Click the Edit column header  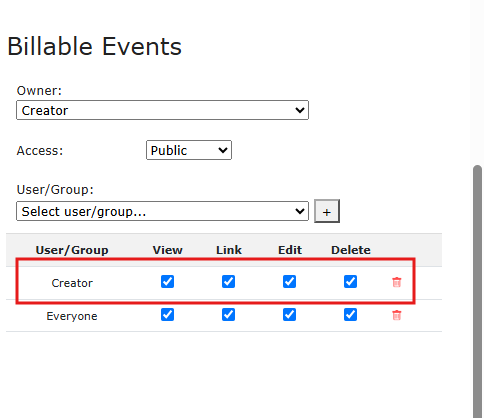pyautogui.click(x=290, y=250)
